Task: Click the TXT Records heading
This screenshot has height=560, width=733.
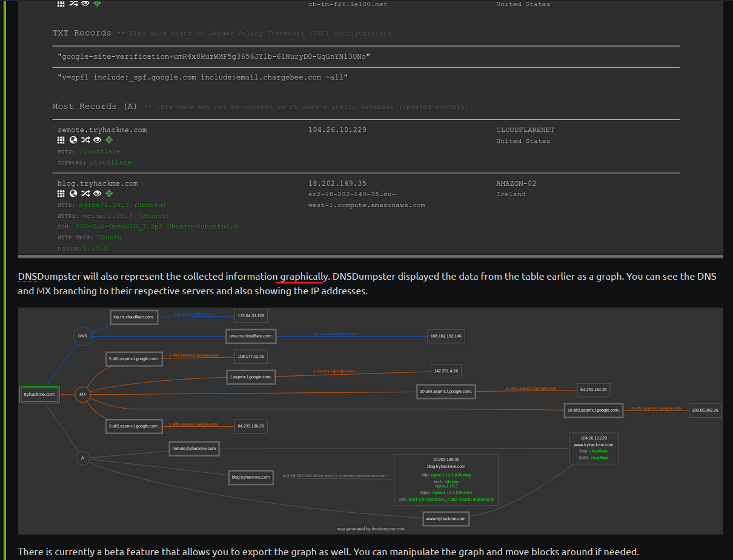Action: click(82, 33)
